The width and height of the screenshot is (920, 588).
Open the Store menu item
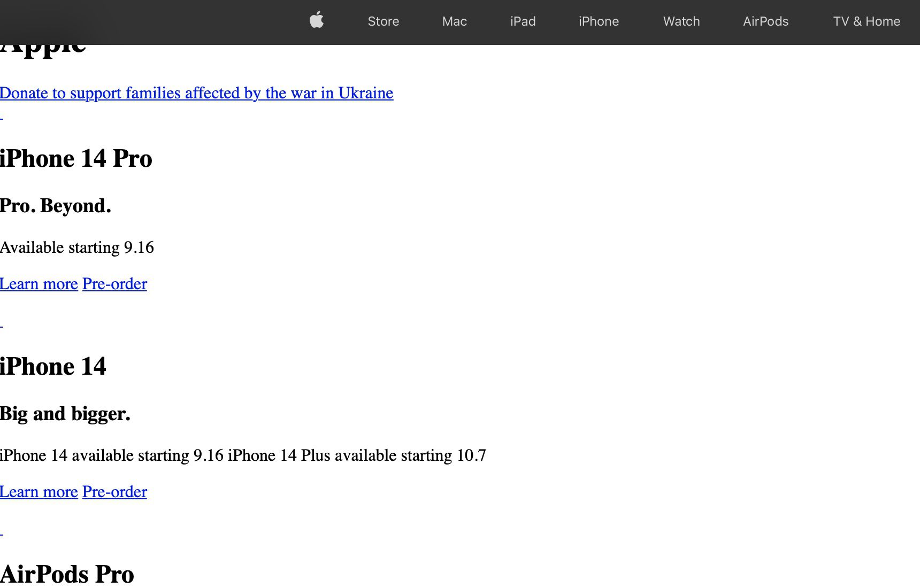[383, 21]
